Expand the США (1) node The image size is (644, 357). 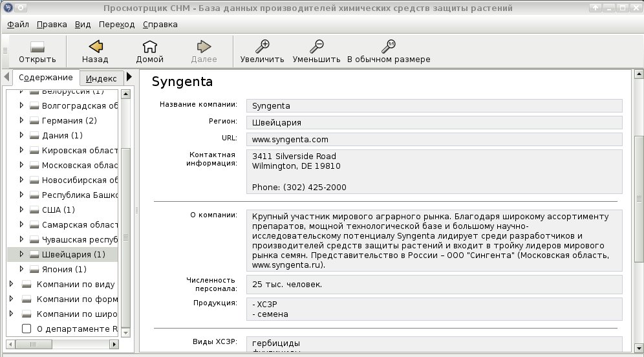click(x=21, y=210)
